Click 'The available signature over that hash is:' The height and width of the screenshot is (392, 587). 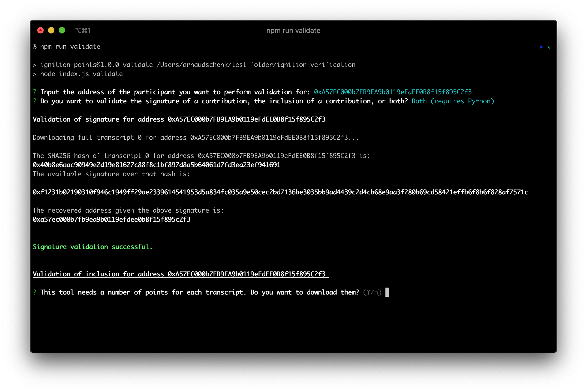[111, 174]
